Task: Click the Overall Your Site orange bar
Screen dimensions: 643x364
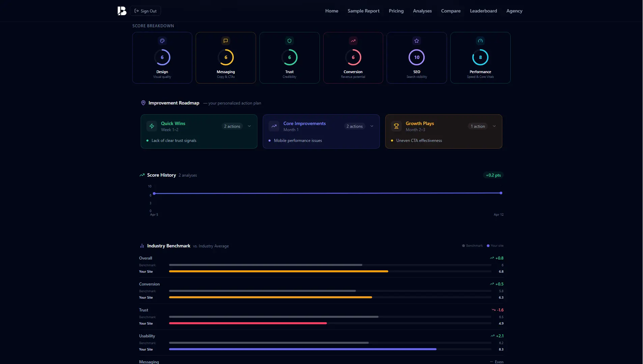Action: (x=279, y=271)
